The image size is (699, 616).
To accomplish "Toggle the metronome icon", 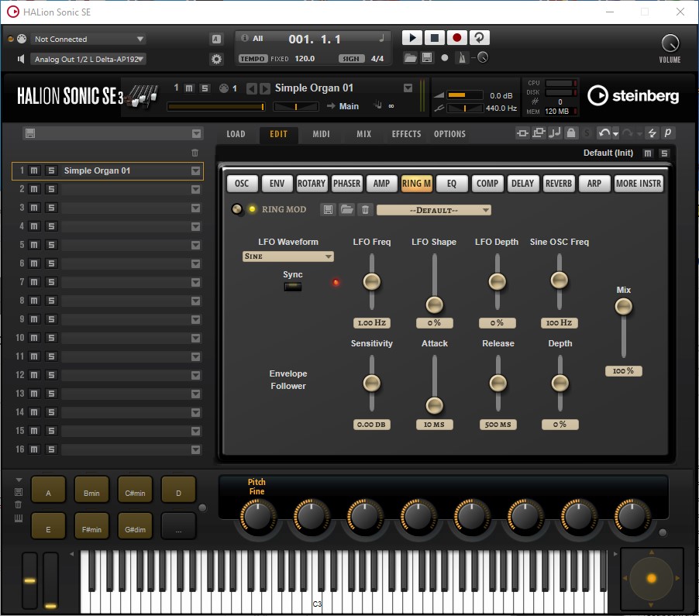I will click(x=462, y=57).
